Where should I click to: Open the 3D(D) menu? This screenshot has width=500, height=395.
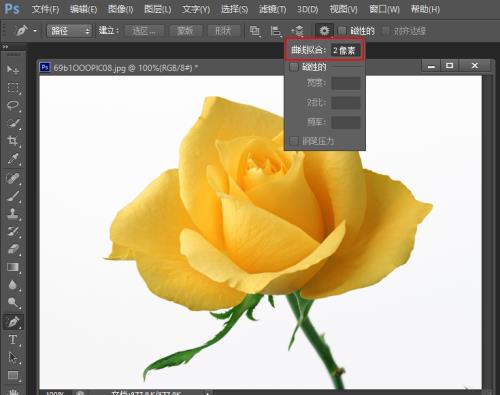(x=307, y=9)
